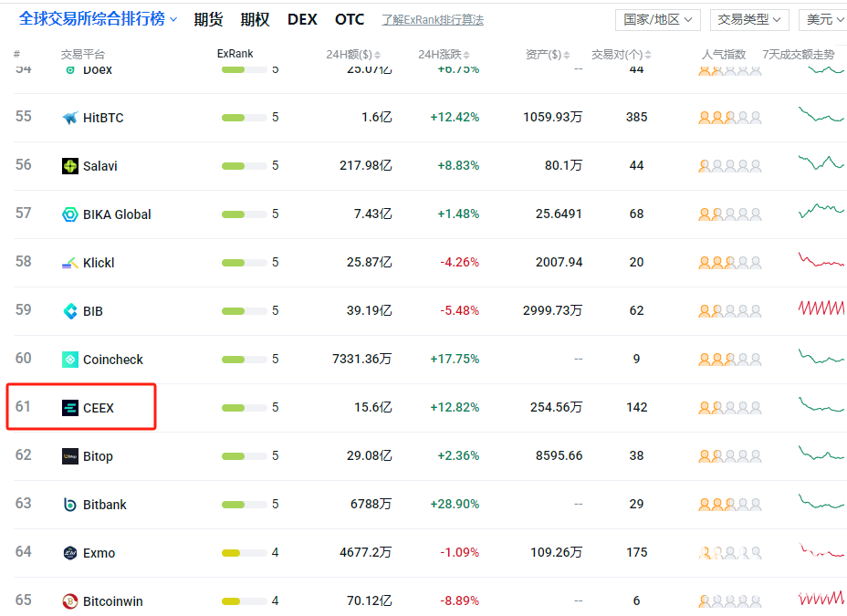Select the Bitbank logo
Viewport: 847px width, 616px height.
(x=72, y=504)
